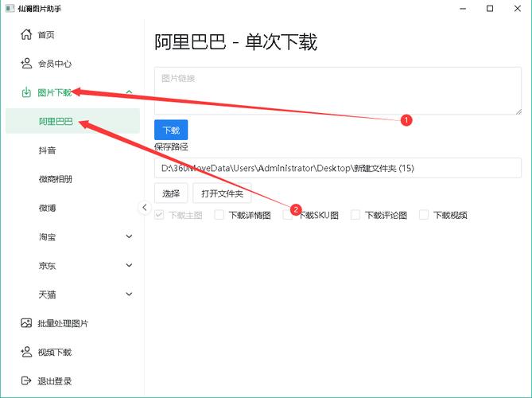Click the 图片下载 download icon

[26, 92]
